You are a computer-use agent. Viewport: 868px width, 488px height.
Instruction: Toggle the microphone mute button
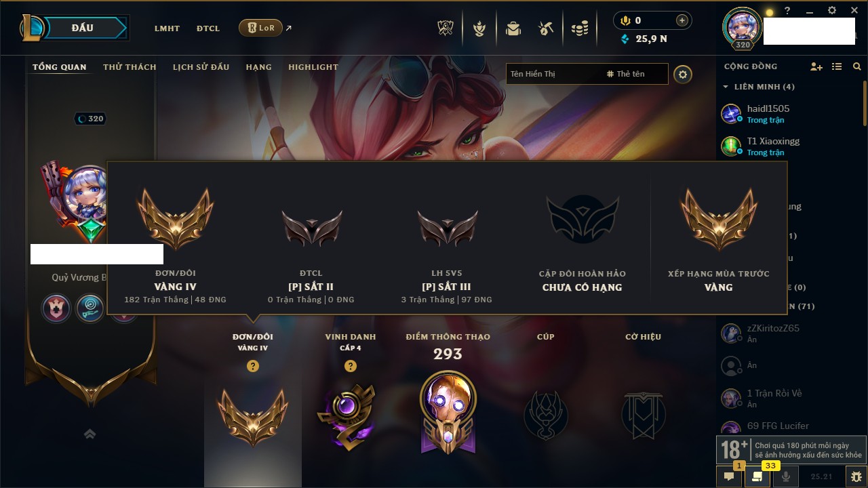[786, 476]
